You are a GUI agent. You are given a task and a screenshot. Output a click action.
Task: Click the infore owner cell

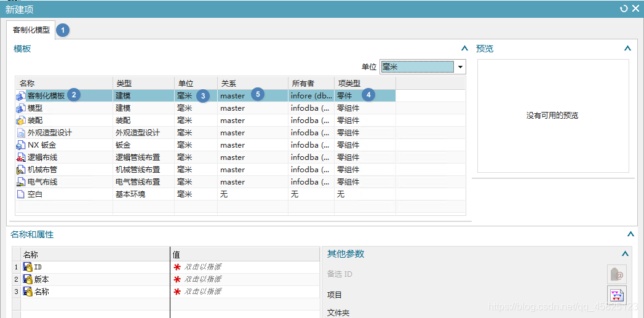311,96
